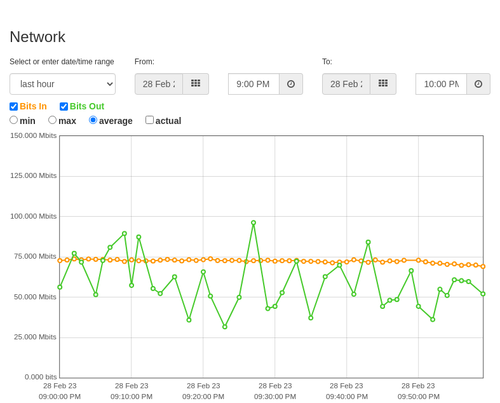This screenshot has width=500, height=403.
Task: Click the '100.000 Mbits' axis label
Action: [33, 216]
